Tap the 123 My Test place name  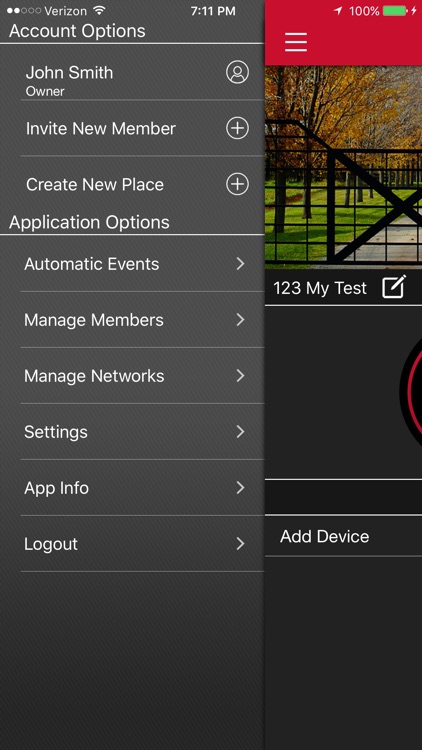tap(320, 288)
